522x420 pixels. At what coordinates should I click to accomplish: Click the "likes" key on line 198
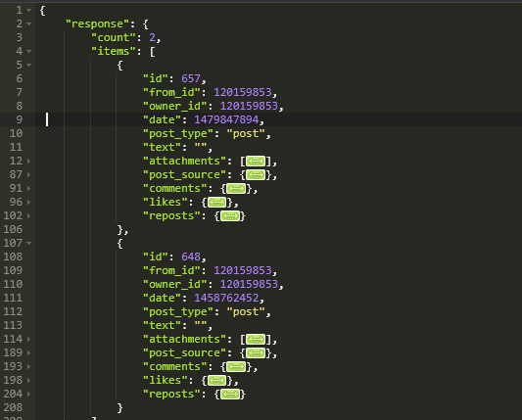tap(166, 380)
